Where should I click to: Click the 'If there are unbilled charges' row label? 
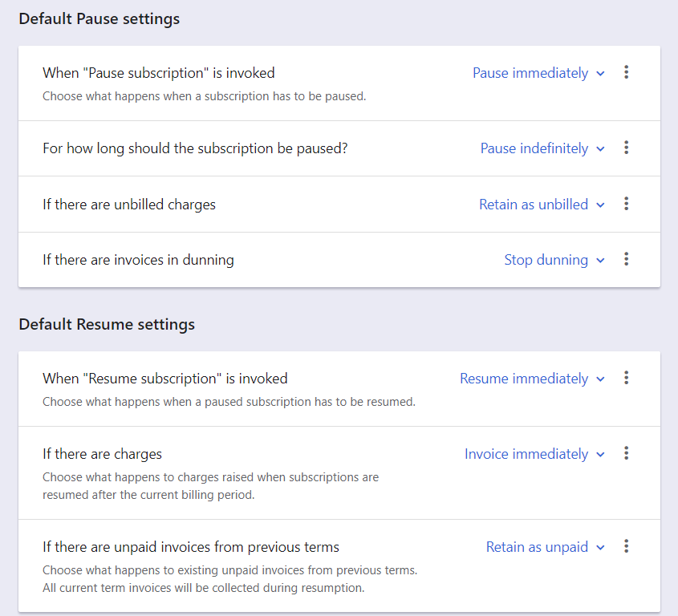[x=129, y=205]
